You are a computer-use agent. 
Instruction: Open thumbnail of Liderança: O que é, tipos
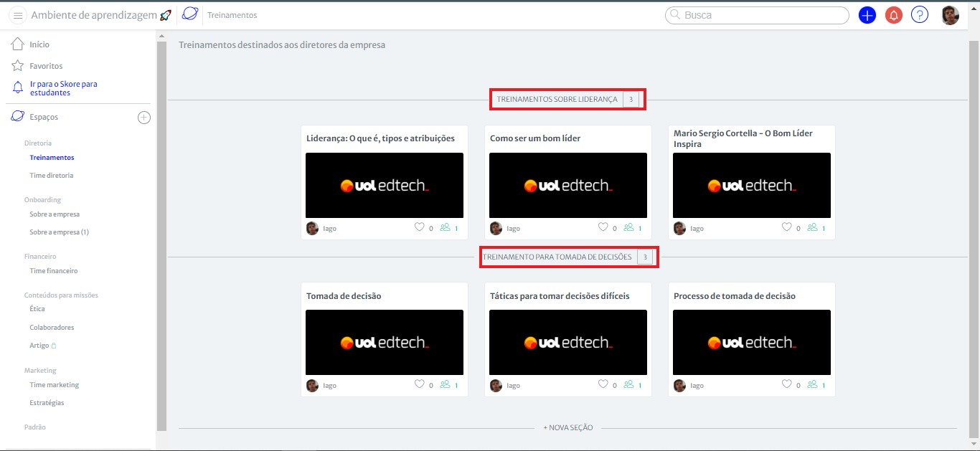(385, 185)
